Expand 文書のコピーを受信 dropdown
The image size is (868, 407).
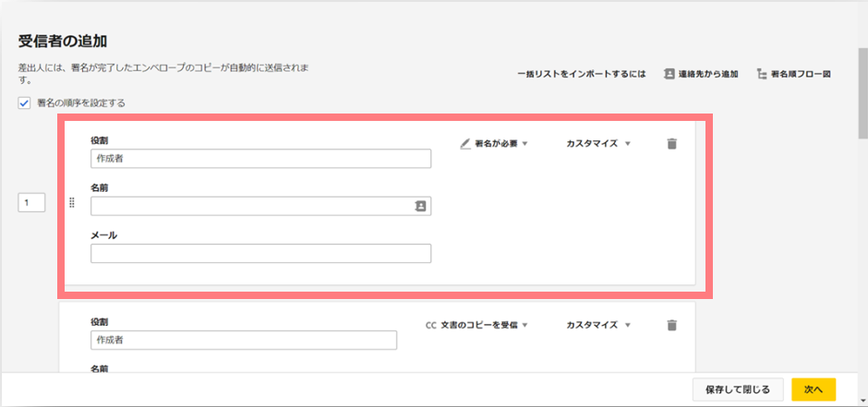(476, 325)
